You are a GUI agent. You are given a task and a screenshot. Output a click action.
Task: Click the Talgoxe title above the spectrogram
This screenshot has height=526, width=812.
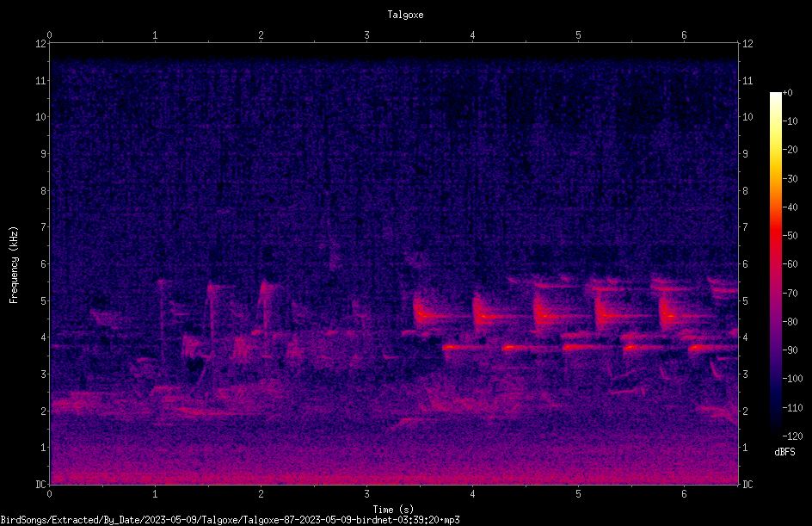[x=405, y=15]
